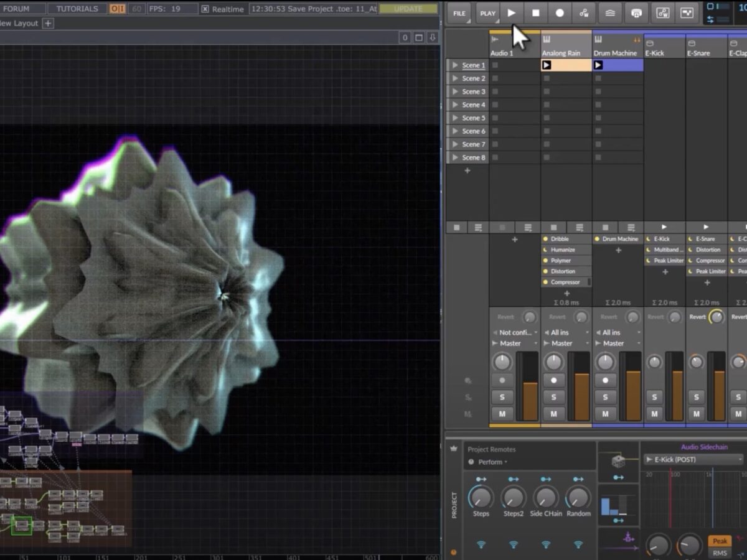The image size is (747, 560).
Task: Click the print-like icon in top toolbar
Action: [x=636, y=13]
